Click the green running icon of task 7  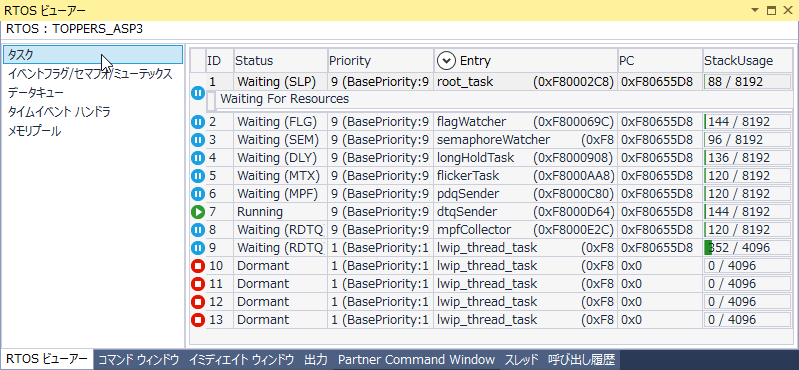198,212
